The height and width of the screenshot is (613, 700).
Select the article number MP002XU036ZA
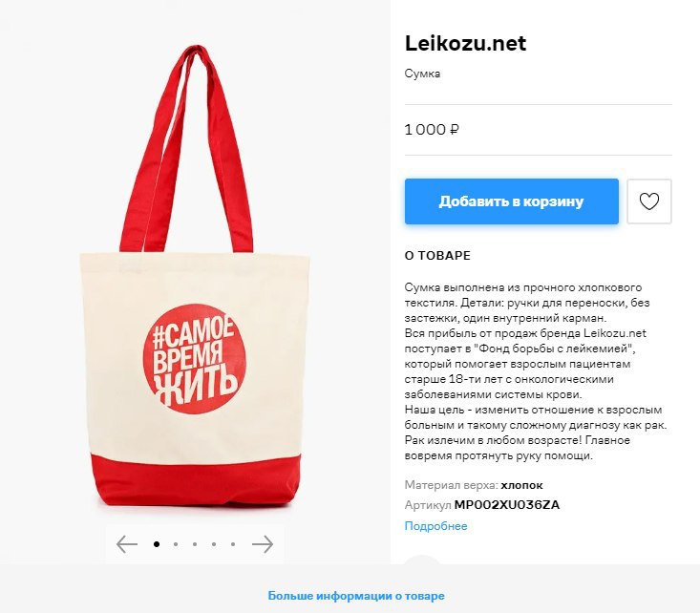pos(507,505)
